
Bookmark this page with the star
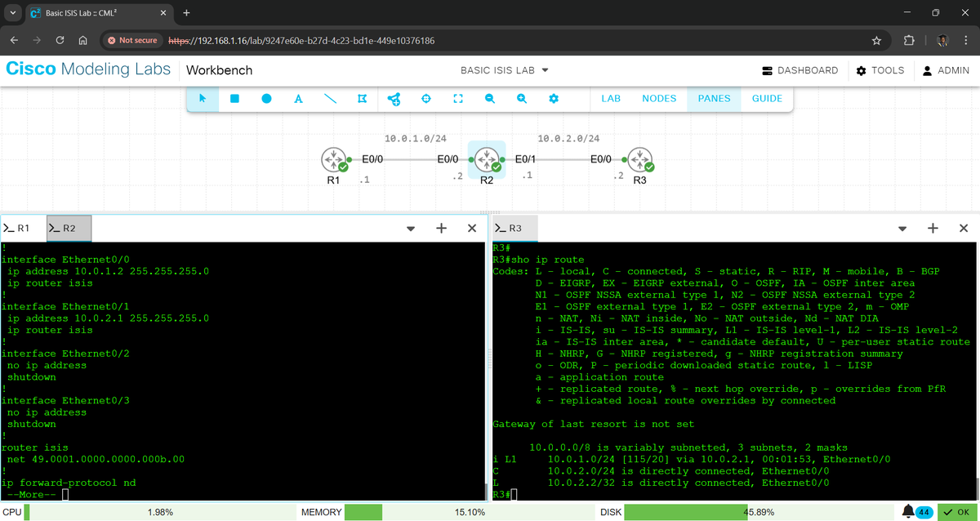pyautogui.click(x=876, y=40)
